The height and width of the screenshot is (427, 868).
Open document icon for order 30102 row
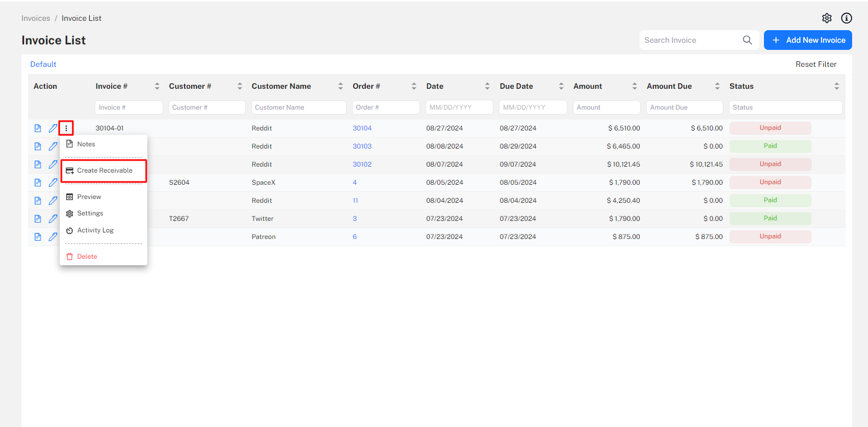38,164
